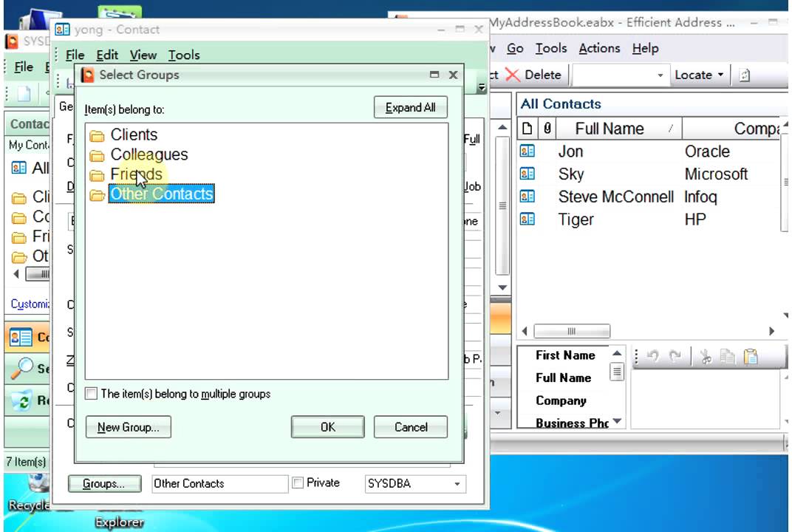Screen dimensions: 792x532
Task: Click New document icon in left window toolbar
Action: tap(24, 94)
